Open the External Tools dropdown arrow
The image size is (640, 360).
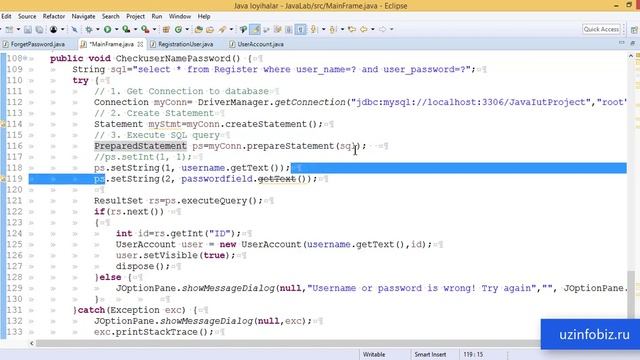(x=154, y=29)
